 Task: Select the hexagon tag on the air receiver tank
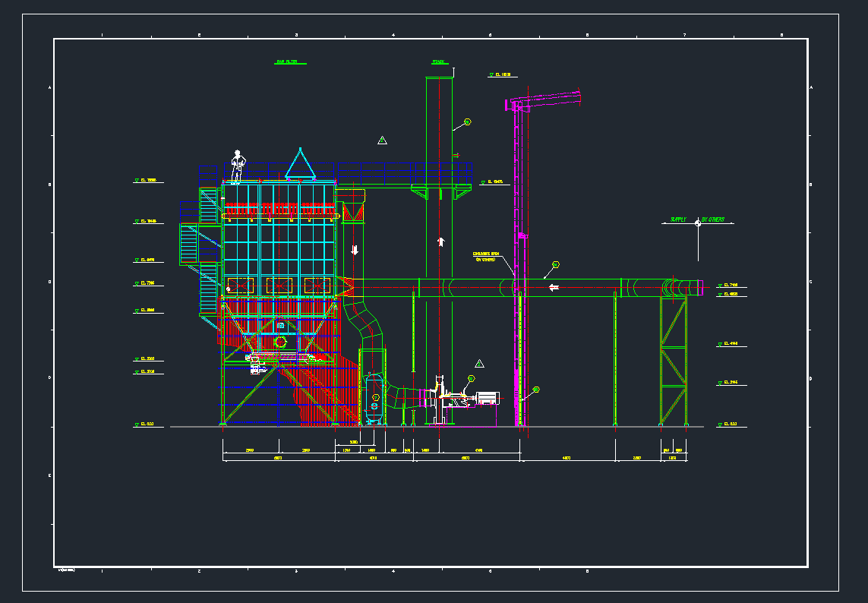coord(375,396)
